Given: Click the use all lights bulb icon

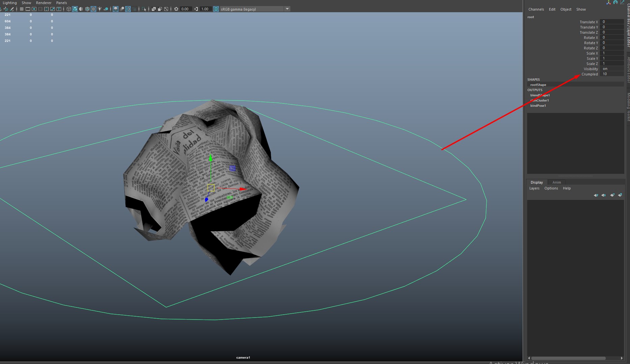Looking at the screenshot, I should click(99, 9).
